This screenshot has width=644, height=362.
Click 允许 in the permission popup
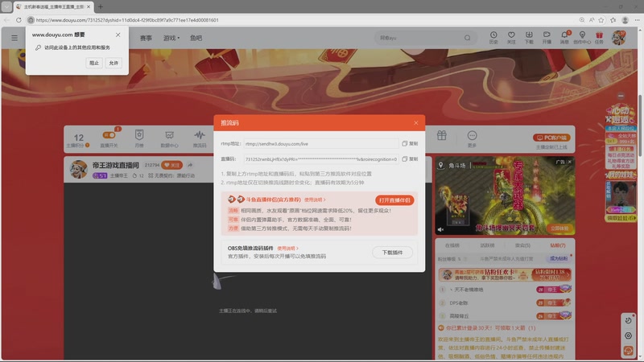pyautogui.click(x=114, y=63)
